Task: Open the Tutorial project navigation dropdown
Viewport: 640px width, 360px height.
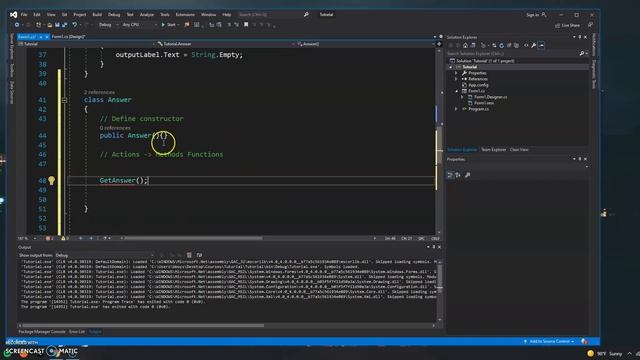Action: (86, 44)
